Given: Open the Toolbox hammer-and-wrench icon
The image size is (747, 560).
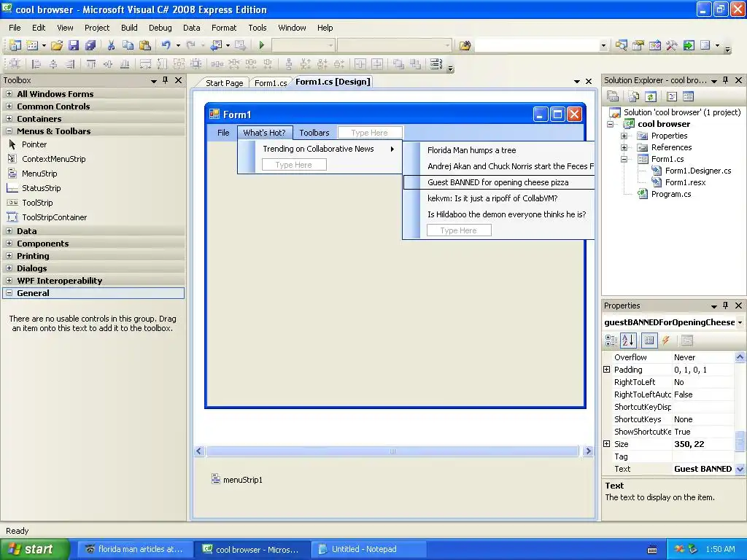Looking at the screenshot, I should point(672,45).
